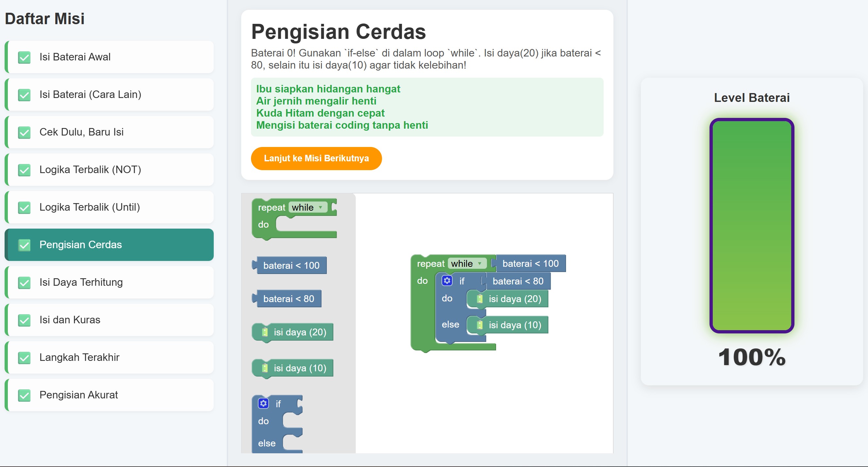Select the baterai < 100 block in toolbox
Viewport: 868px width, 467px height.
click(x=291, y=265)
